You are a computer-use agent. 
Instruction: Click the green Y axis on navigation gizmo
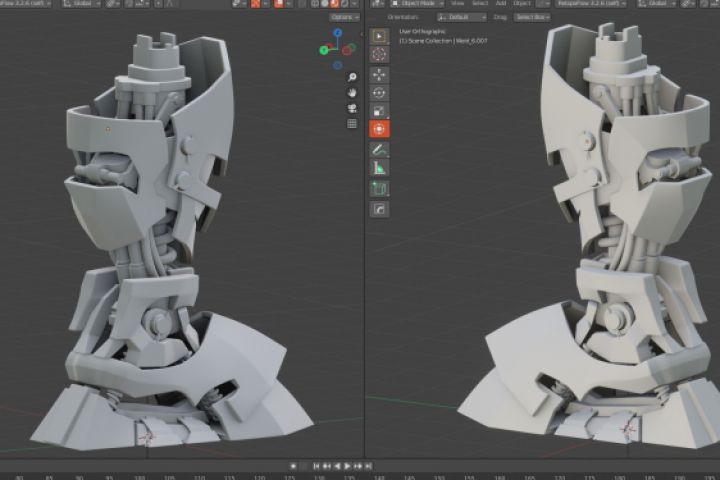(x=324, y=50)
